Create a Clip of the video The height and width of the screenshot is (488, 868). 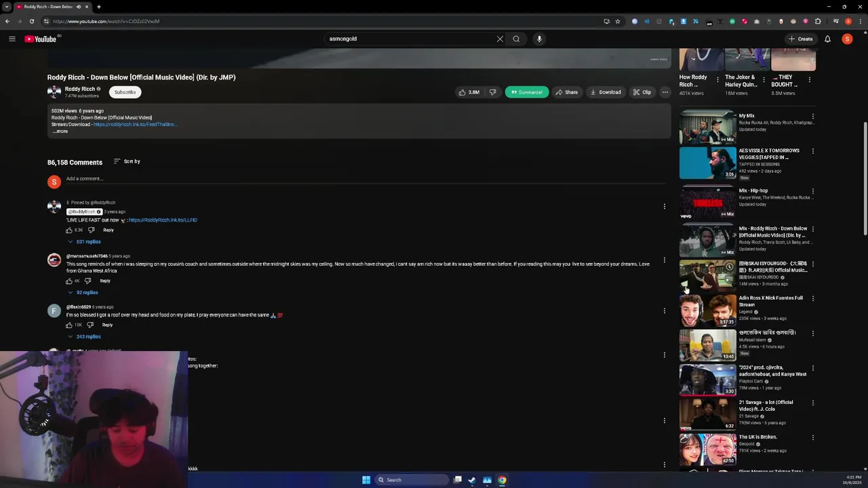tap(642, 92)
